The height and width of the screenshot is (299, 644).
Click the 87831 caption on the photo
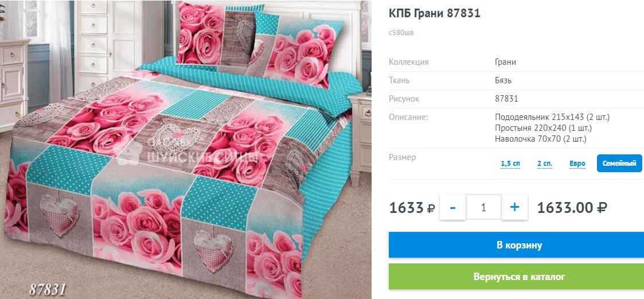(x=47, y=289)
